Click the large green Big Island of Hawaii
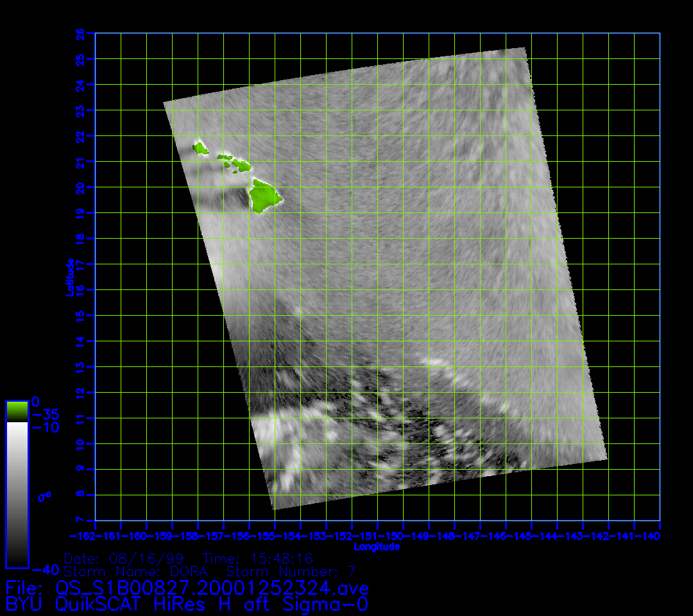 (266, 196)
